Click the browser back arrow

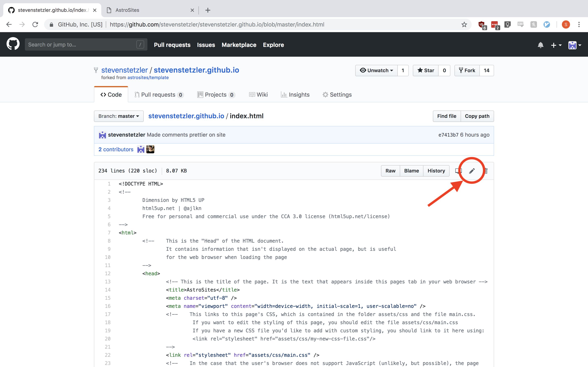click(x=9, y=24)
